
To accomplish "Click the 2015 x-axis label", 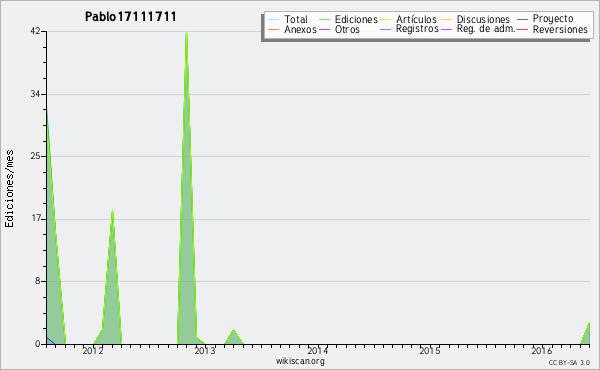I will click(429, 351).
